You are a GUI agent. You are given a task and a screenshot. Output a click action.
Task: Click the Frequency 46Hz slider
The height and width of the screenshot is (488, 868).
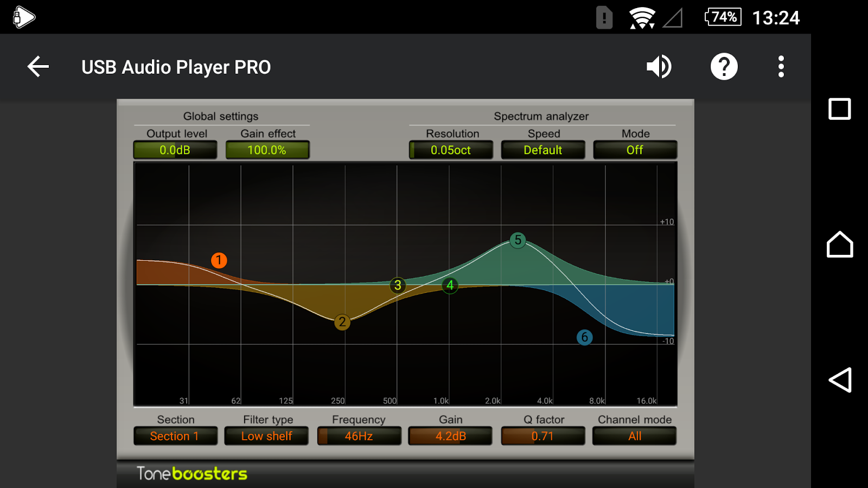pos(359,436)
